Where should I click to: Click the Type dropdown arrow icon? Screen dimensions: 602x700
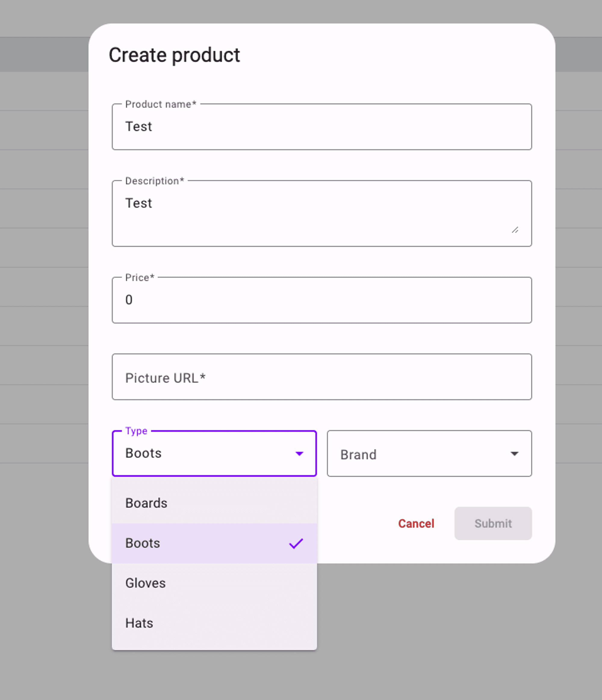(x=299, y=453)
